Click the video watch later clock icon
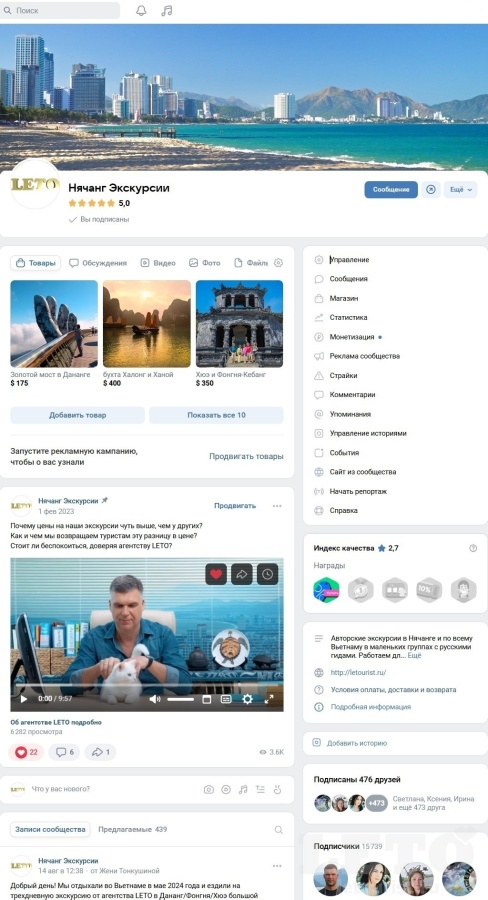488x900 pixels. [x=268, y=574]
